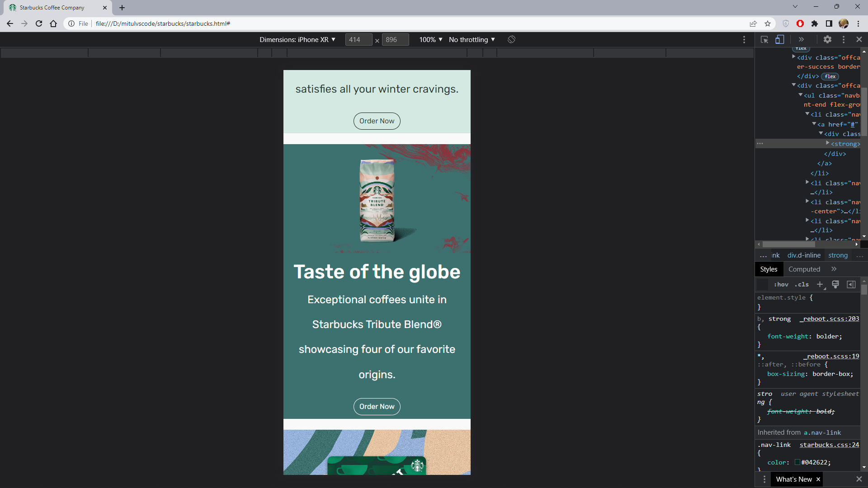Screen dimensions: 868x488
Task: Toggle element classes editor with .cls
Action: point(802,284)
